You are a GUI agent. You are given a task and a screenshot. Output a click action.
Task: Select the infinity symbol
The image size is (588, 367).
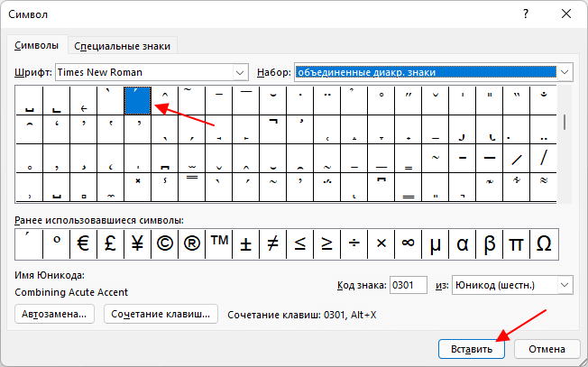(408, 244)
